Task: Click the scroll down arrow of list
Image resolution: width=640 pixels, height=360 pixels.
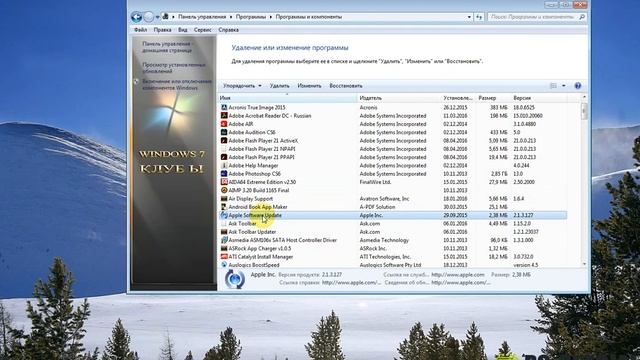Action: click(584, 264)
